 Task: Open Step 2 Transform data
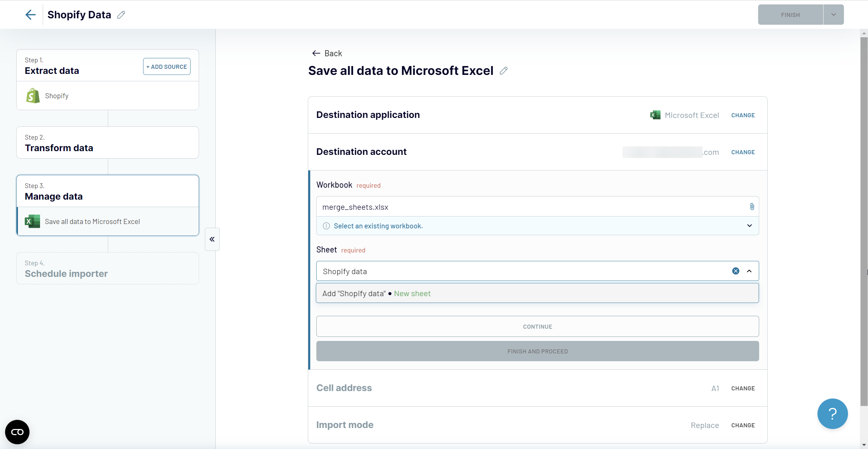click(108, 143)
